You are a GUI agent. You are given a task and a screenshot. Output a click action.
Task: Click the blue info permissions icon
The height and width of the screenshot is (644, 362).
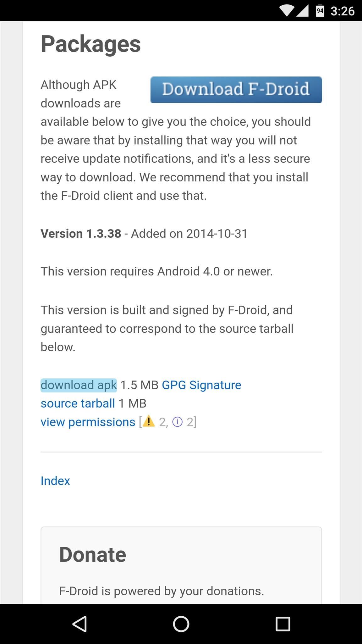178,422
